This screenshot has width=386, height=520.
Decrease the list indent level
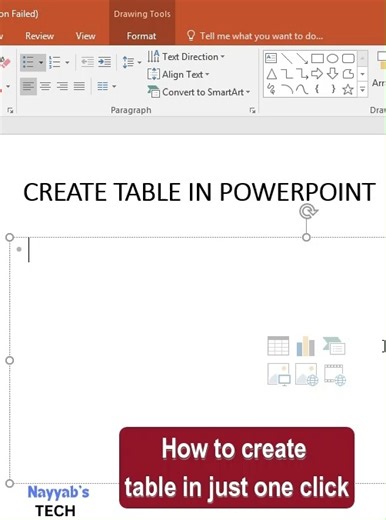click(x=87, y=62)
